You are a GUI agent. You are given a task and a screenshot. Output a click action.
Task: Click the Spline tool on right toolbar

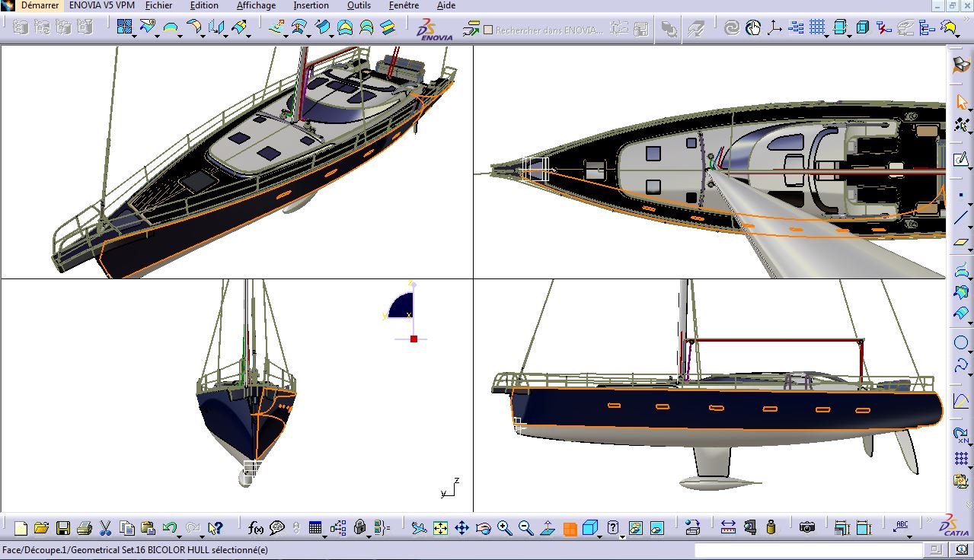961,367
